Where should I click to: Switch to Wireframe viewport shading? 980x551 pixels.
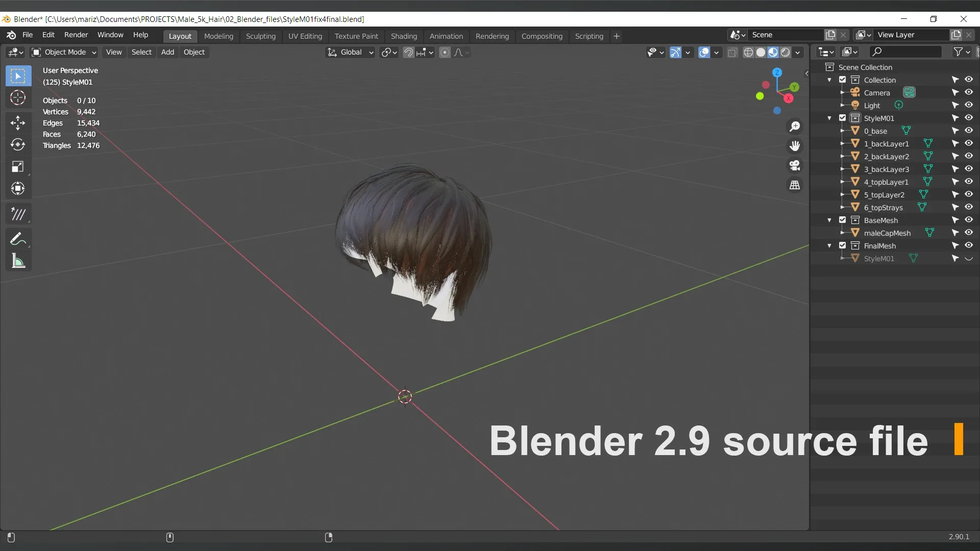[x=749, y=52]
